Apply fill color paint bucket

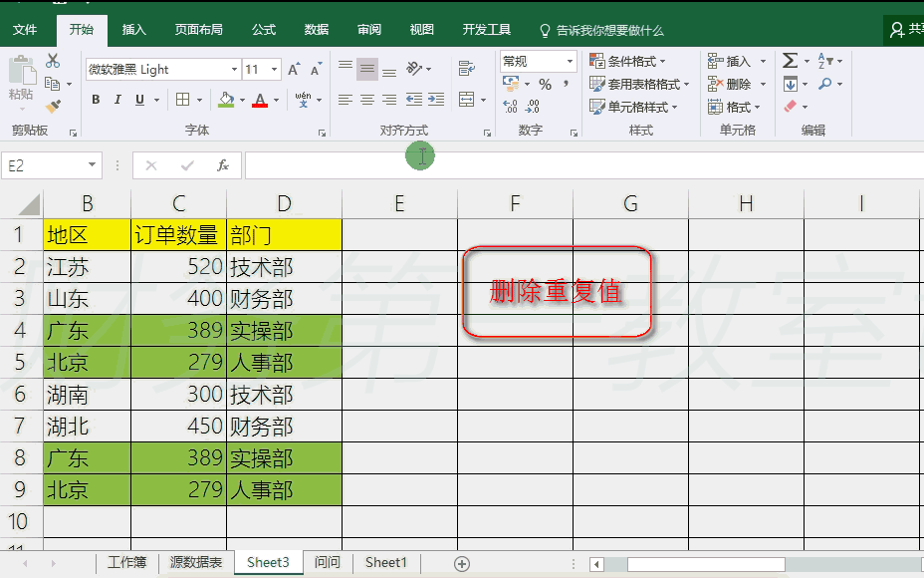[x=226, y=100]
